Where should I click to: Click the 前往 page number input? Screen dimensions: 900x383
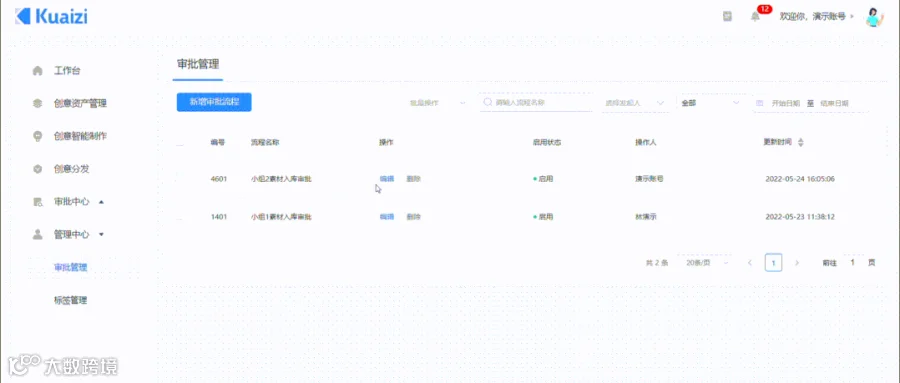tap(853, 262)
